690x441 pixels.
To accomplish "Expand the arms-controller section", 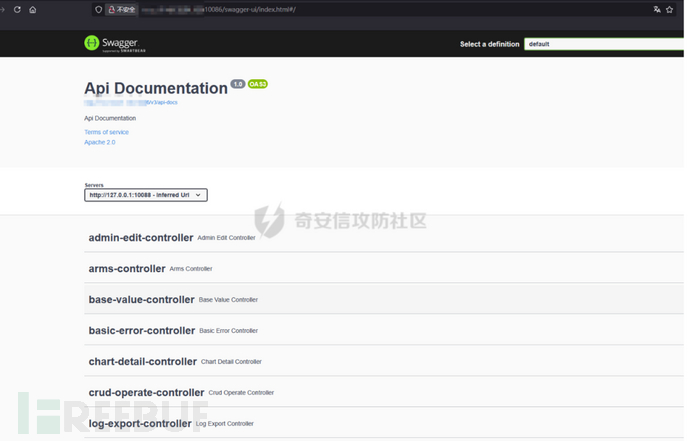I will point(127,269).
